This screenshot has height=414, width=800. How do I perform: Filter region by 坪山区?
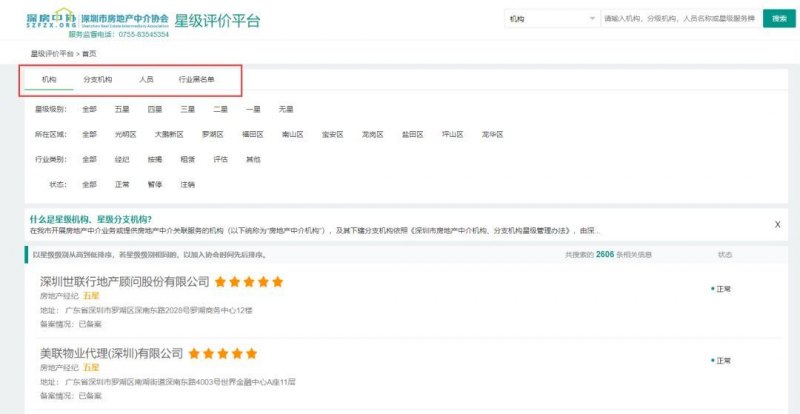[x=452, y=135]
